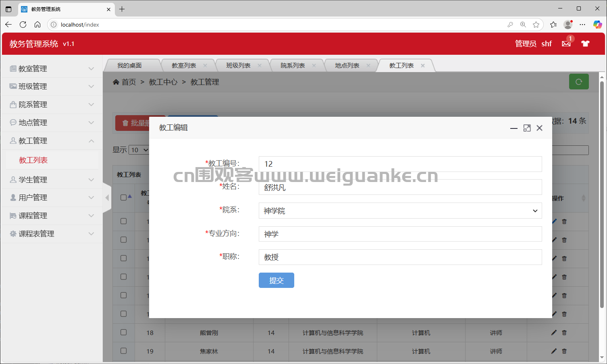Click the 提交 submit button
Viewport: 607px width, 364px height.
pyautogui.click(x=276, y=280)
